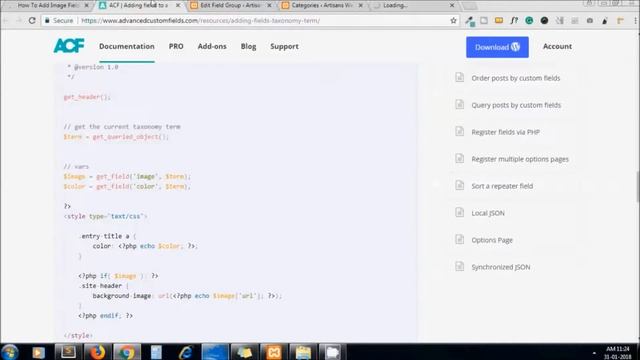
Task: Open the 'Options Page' article
Action: (492, 240)
